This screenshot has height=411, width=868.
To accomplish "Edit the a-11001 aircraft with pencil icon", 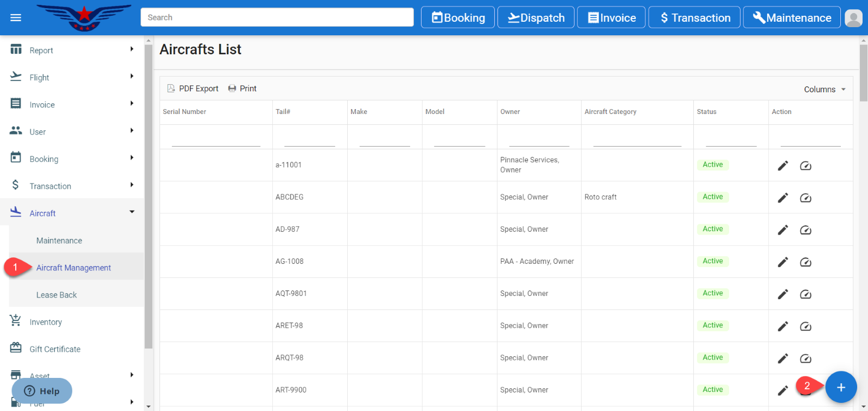I will click(782, 166).
